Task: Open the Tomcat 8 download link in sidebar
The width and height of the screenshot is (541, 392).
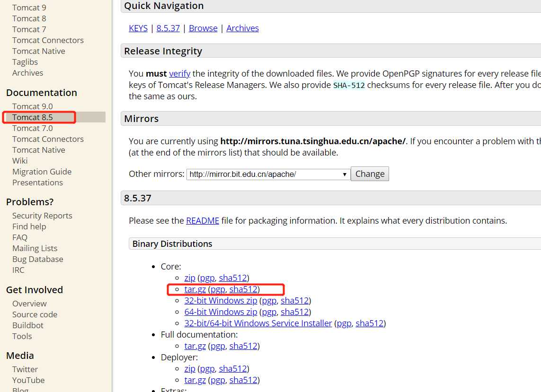Action: coord(29,18)
